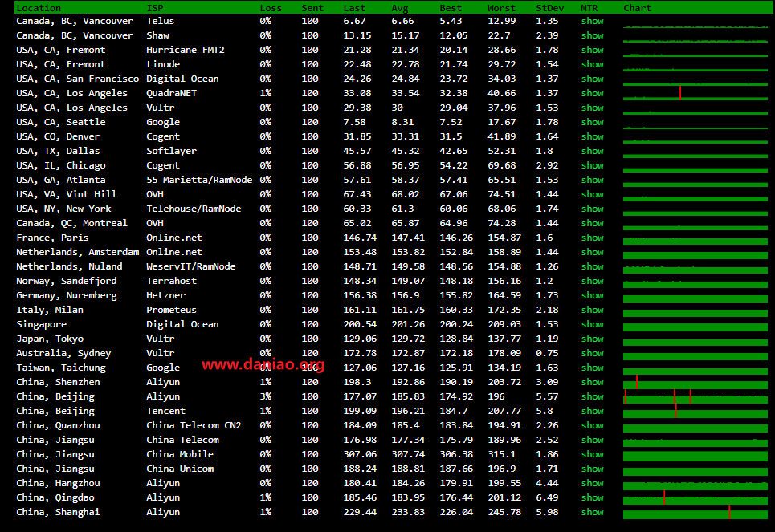Click the Location column header
This screenshot has height=532, width=775.
click(39, 8)
